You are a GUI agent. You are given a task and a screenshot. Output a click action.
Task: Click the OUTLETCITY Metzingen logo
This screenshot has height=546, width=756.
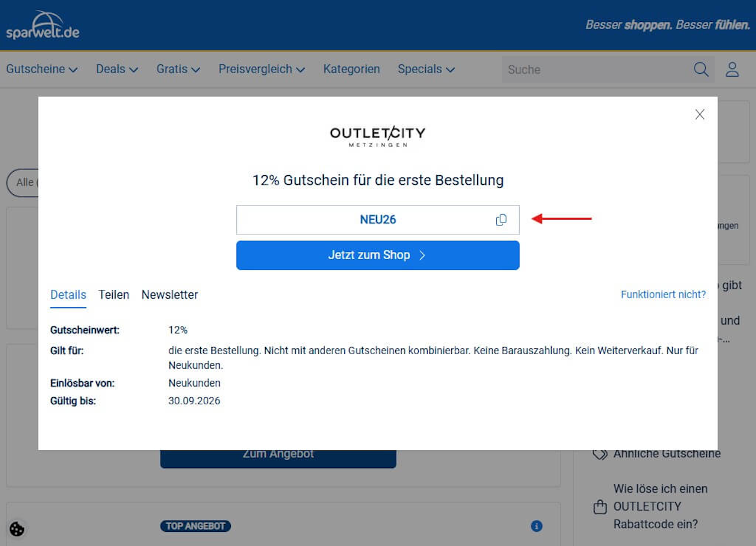378,136
